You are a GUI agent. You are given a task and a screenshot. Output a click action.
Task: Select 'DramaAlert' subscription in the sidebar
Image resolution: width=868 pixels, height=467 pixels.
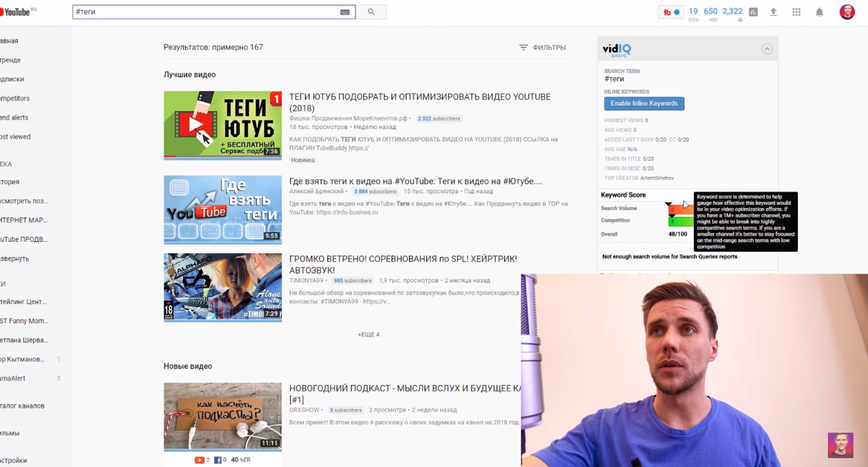[13, 379]
